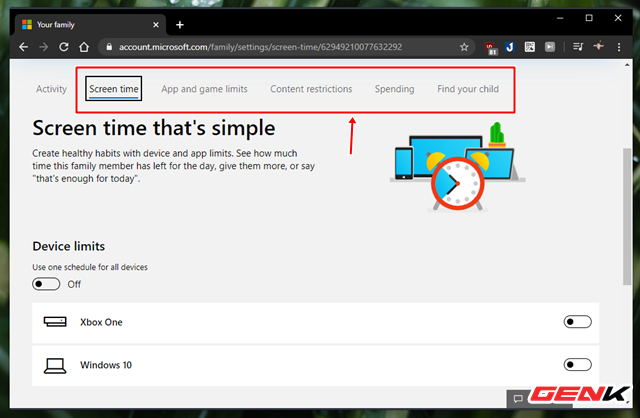Select the Your family browser tab
The width and height of the screenshot is (640, 418).
click(x=90, y=25)
